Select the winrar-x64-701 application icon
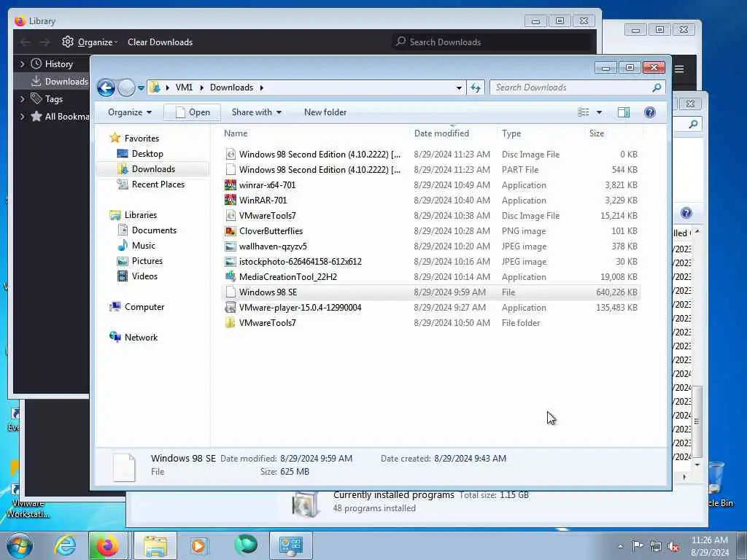Image resolution: width=747 pixels, height=560 pixels. pyautogui.click(x=231, y=184)
